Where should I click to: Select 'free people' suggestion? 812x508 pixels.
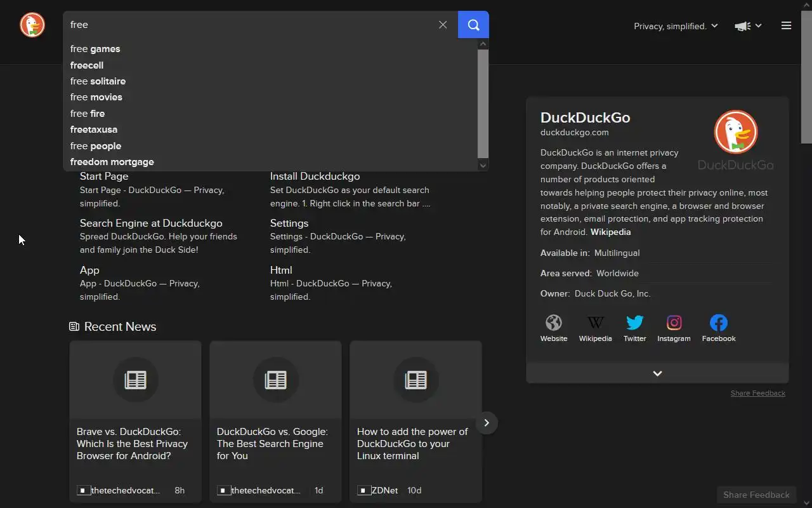271,146
